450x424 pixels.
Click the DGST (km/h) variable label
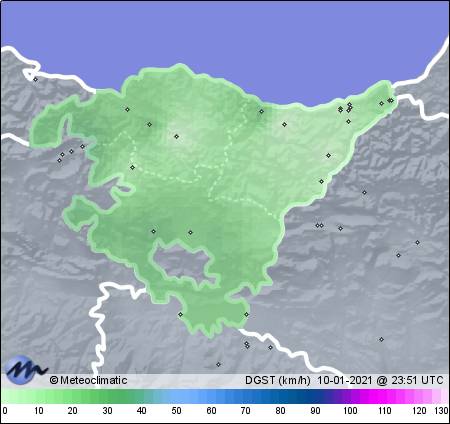coord(277,380)
